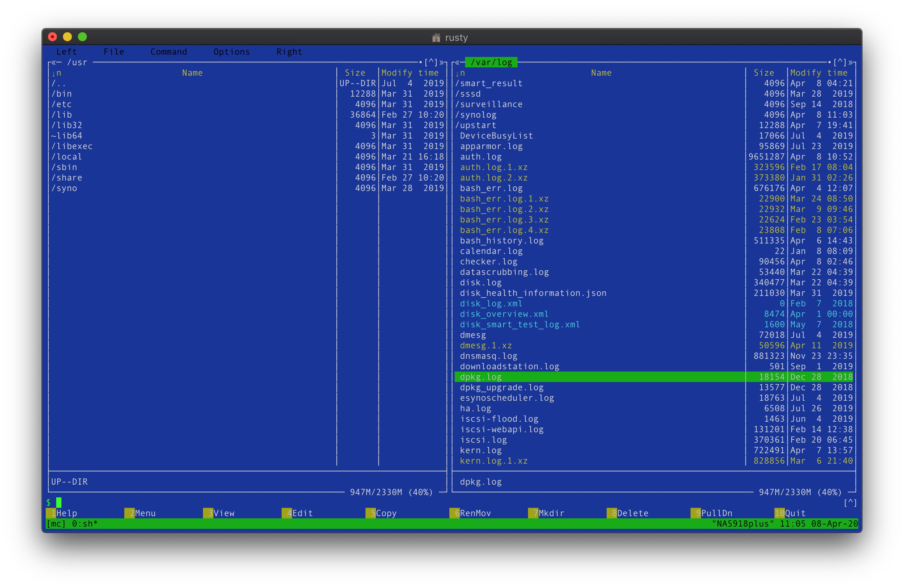Click the 10Quit function key
The image size is (904, 588).
791,513
